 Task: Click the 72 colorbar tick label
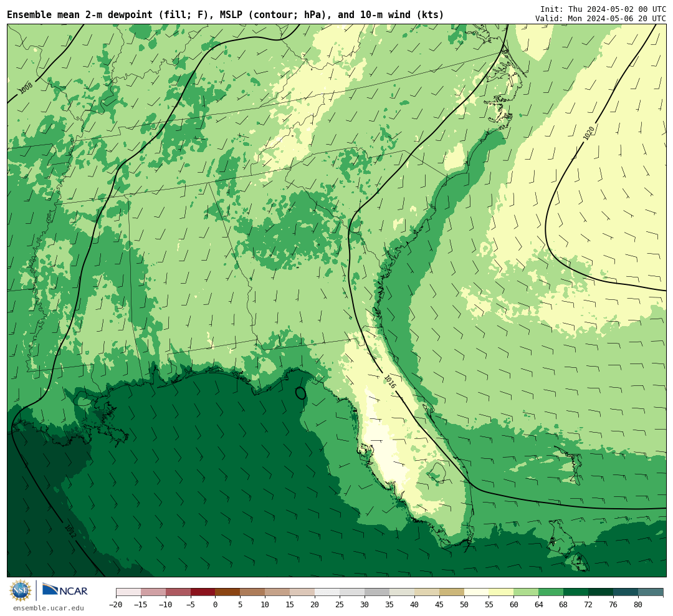coord(589,605)
